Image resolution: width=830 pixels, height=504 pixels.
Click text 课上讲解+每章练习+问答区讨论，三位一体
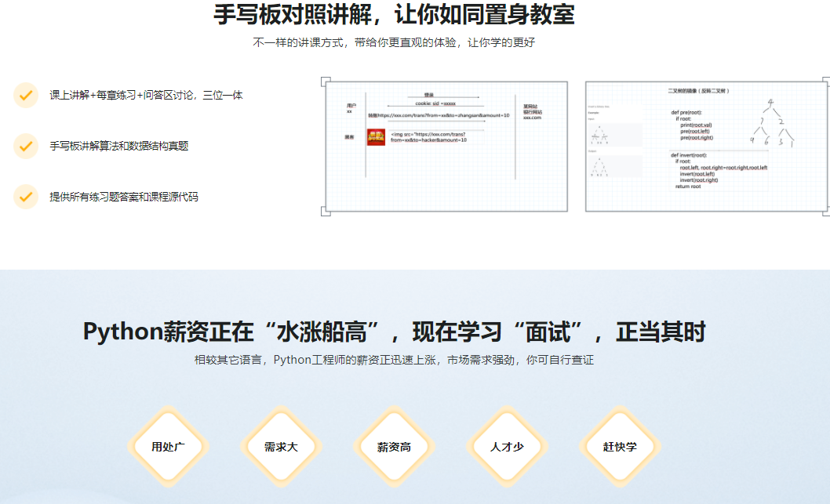click(146, 95)
